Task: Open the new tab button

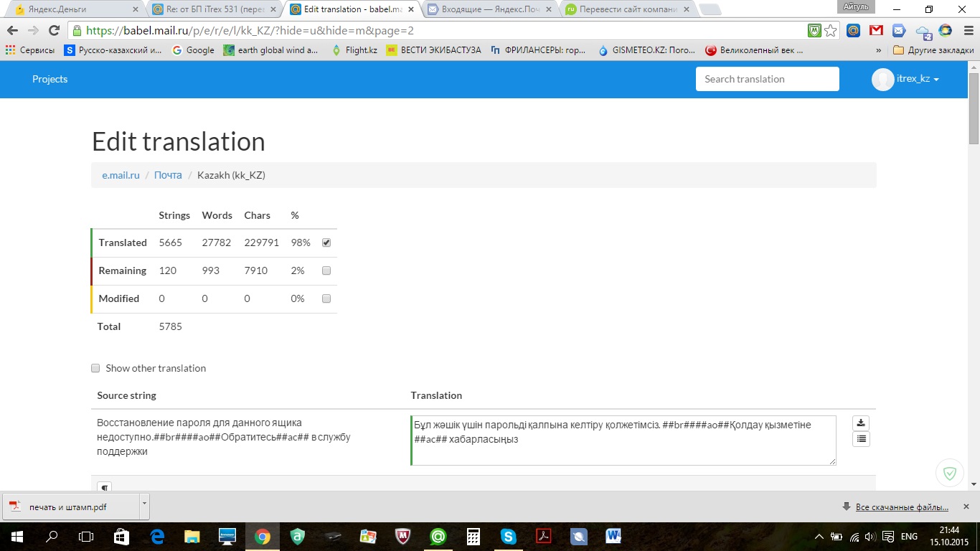Action: pyautogui.click(x=710, y=10)
